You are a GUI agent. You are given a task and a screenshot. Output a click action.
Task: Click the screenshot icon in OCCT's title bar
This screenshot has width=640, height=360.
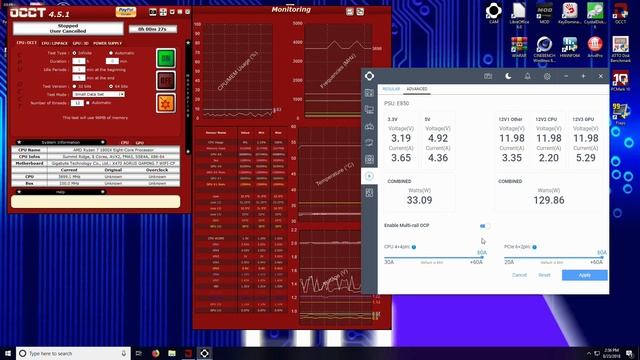point(153,12)
